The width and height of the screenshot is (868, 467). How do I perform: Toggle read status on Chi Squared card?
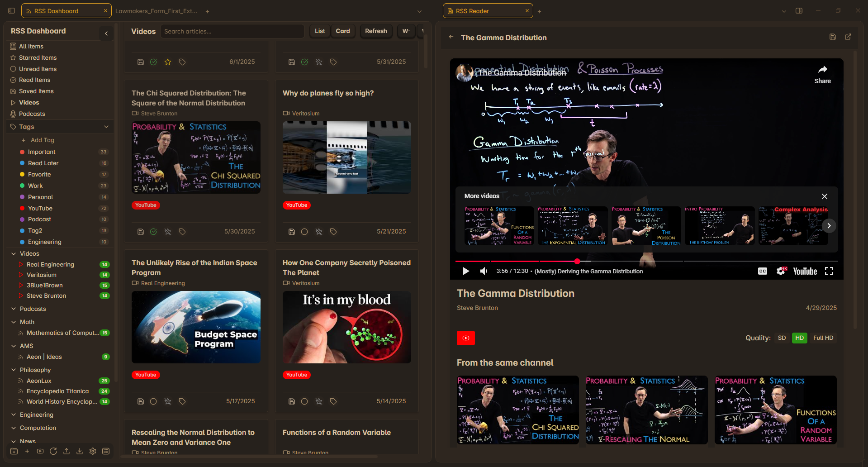click(x=153, y=232)
